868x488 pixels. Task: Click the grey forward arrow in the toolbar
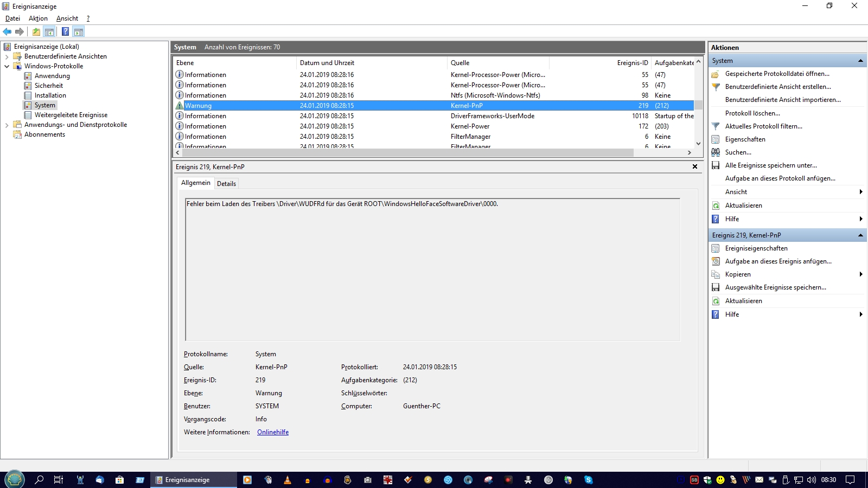(20, 32)
